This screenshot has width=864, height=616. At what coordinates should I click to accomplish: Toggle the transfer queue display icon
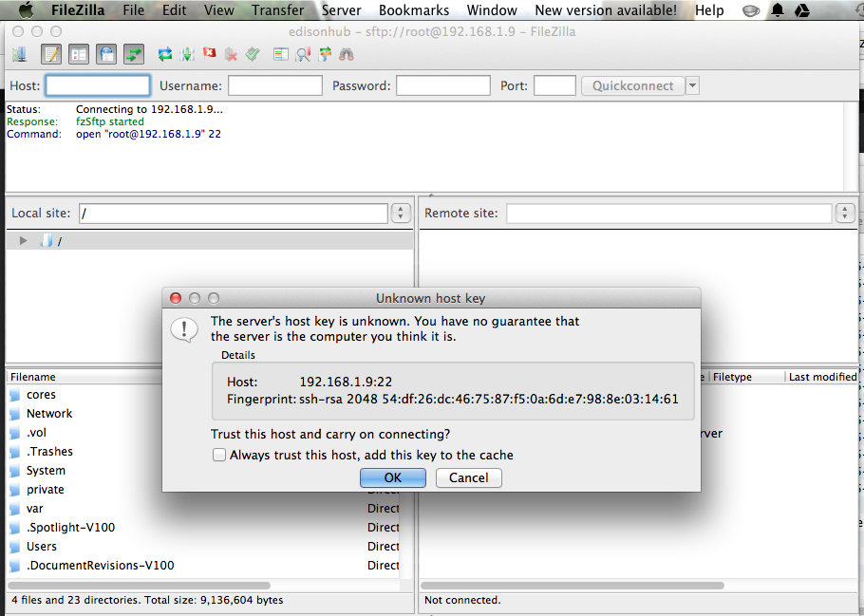point(134,54)
